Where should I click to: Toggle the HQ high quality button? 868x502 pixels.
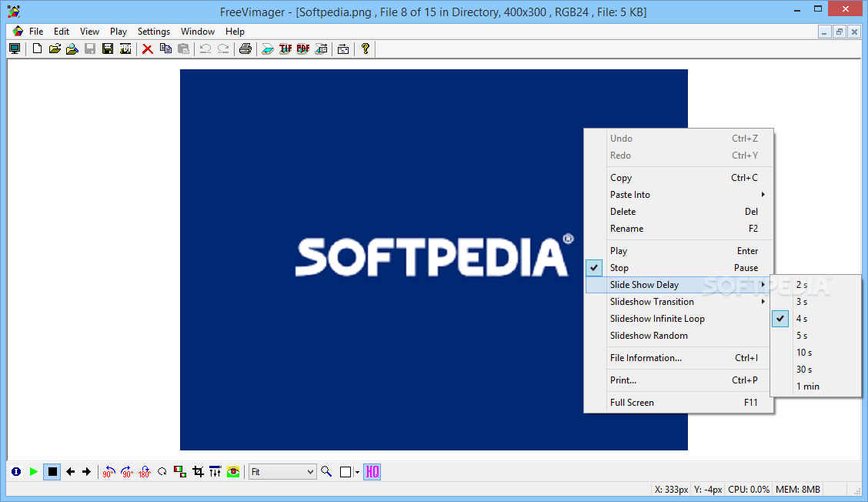click(372, 471)
